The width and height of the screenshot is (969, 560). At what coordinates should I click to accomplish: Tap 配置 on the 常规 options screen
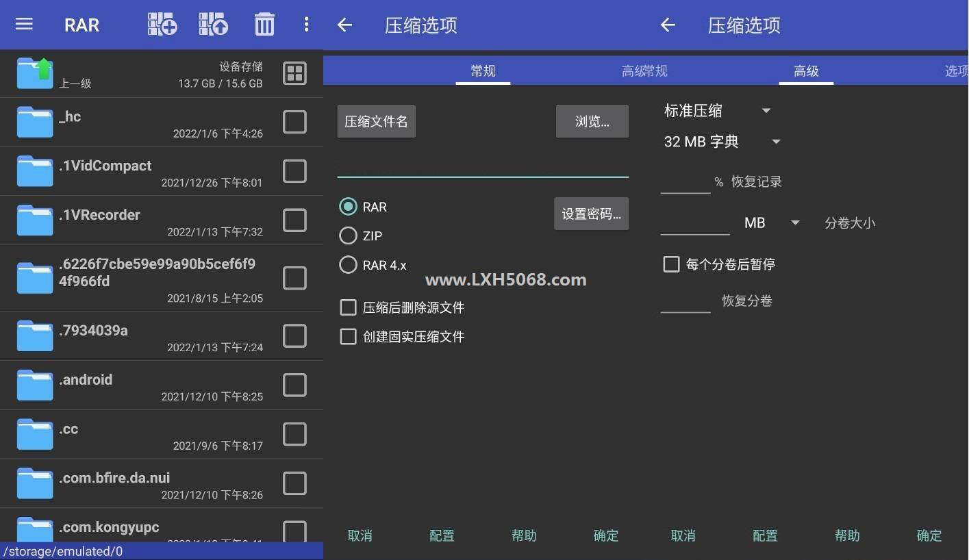click(x=442, y=535)
